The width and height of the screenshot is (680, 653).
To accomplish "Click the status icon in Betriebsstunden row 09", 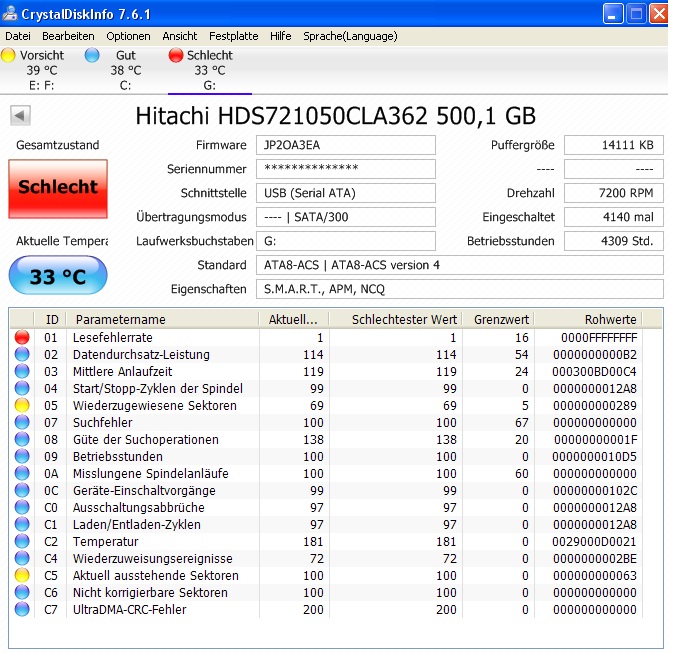I will 22,456.
